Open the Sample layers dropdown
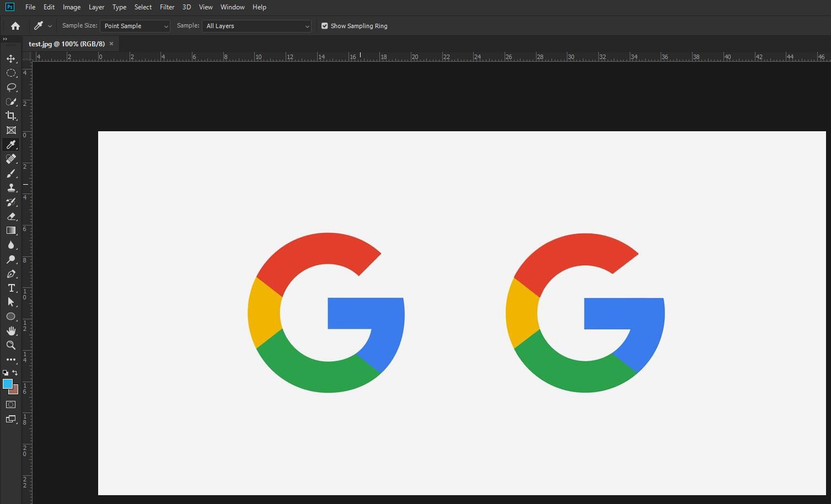This screenshot has width=831, height=504. click(256, 26)
